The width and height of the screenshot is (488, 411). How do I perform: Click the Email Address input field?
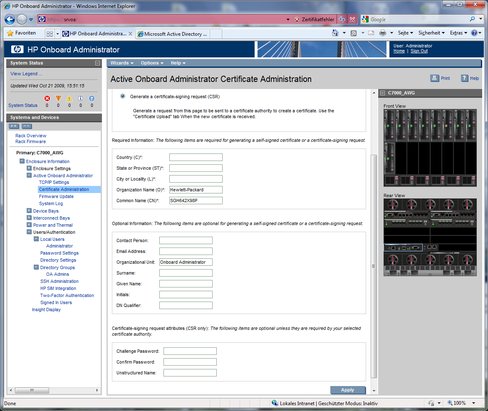186,251
